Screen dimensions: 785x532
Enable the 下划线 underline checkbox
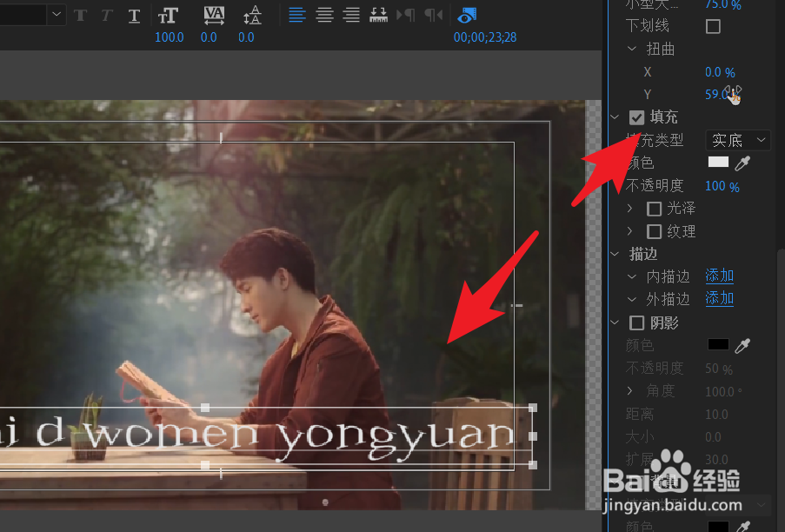(713, 26)
